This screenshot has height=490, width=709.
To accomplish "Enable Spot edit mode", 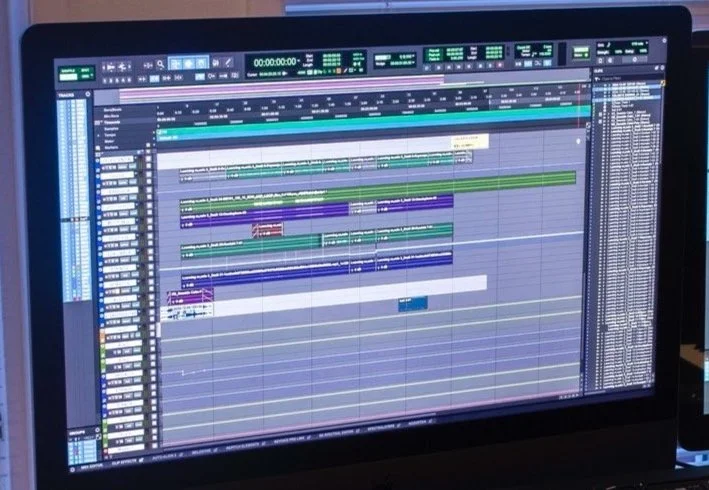I will 85,70.
